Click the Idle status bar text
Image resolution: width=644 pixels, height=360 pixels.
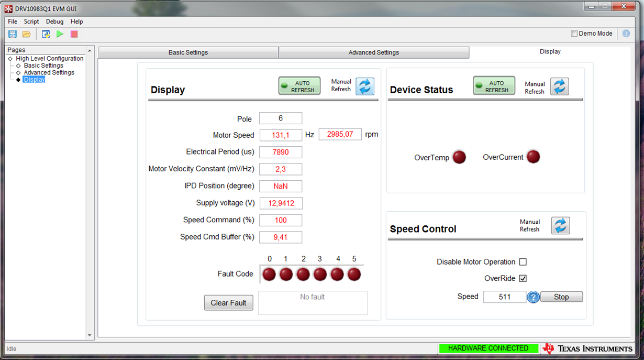[x=12, y=348]
